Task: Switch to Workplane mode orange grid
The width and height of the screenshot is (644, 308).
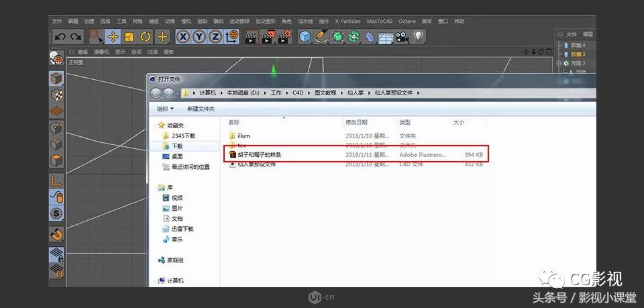Action: coord(56,111)
